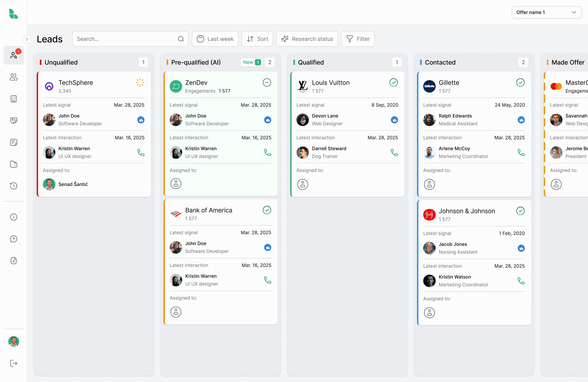Toggle the check circle on Bank of America

click(x=267, y=210)
